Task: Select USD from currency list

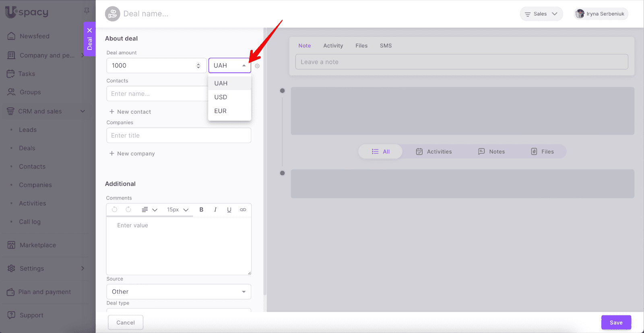Action: 221,97
